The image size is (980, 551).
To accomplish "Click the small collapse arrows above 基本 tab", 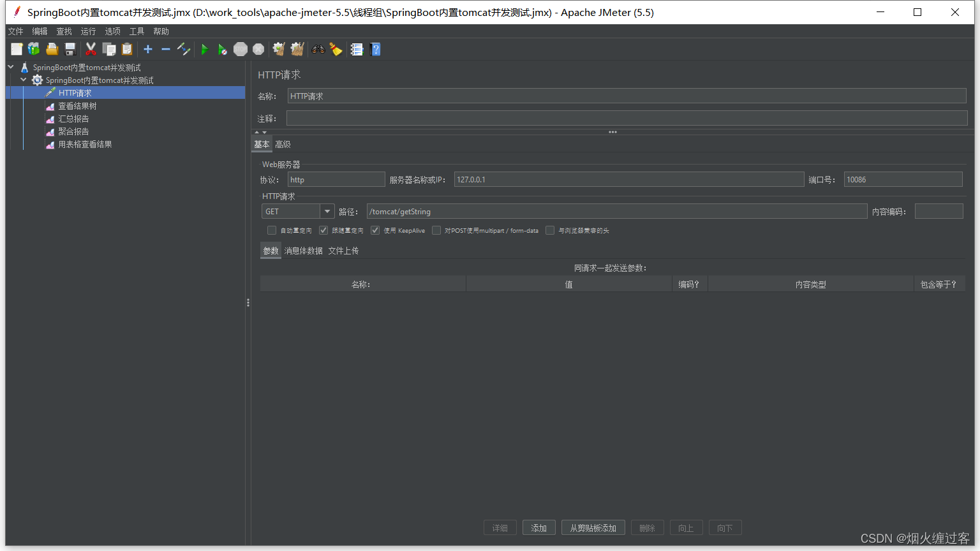I will (x=260, y=132).
